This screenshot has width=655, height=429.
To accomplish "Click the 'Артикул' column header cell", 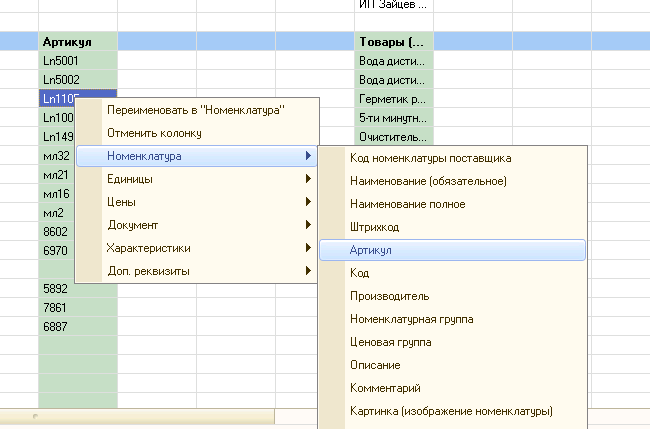I will (x=78, y=42).
